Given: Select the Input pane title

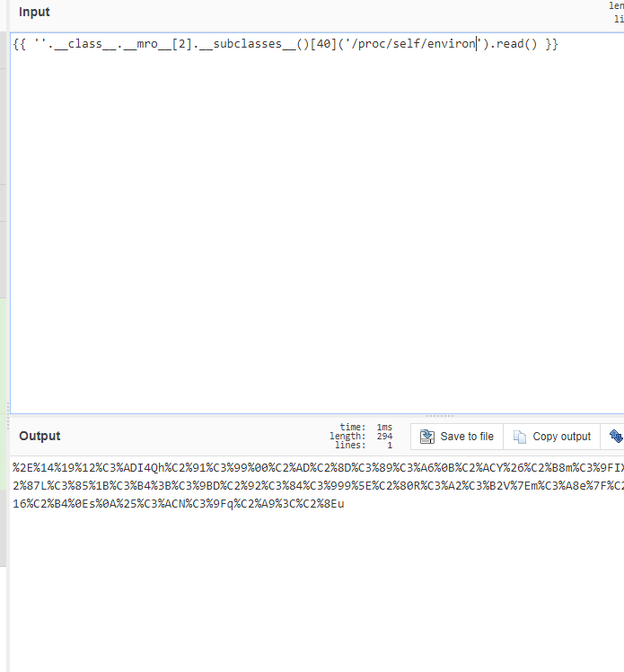Looking at the screenshot, I should (x=34, y=13).
